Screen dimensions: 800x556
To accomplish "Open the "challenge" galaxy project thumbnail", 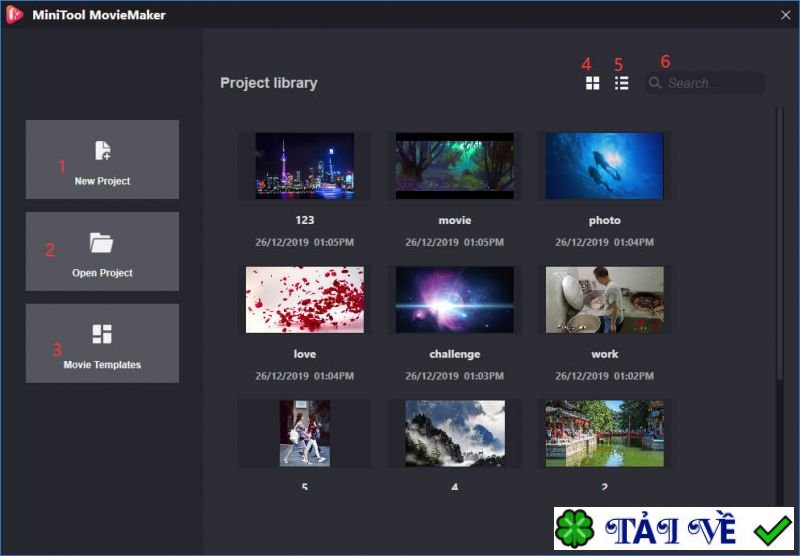I will point(455,299).
